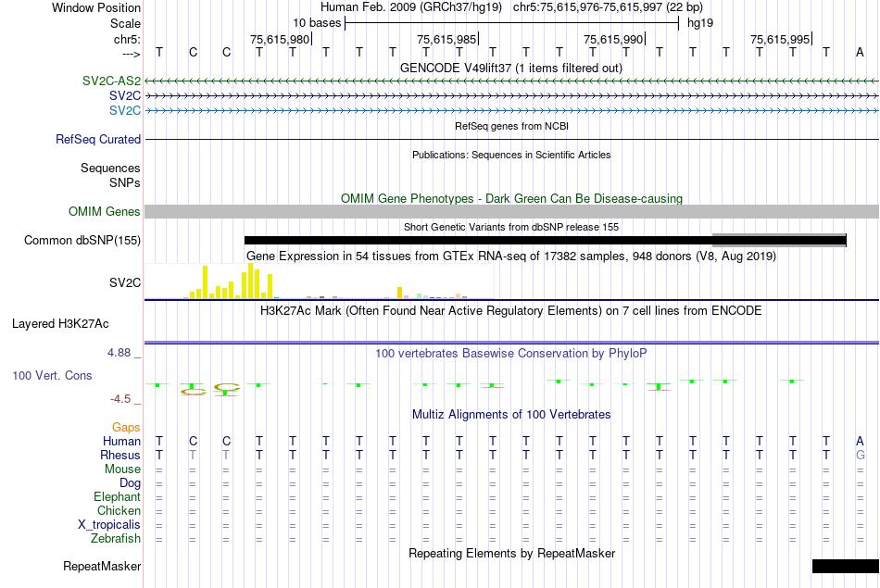Click 'Short Genetic Variants from dbSNP release 155'
This screenshot has height=588, width=880.
[511, 227]
